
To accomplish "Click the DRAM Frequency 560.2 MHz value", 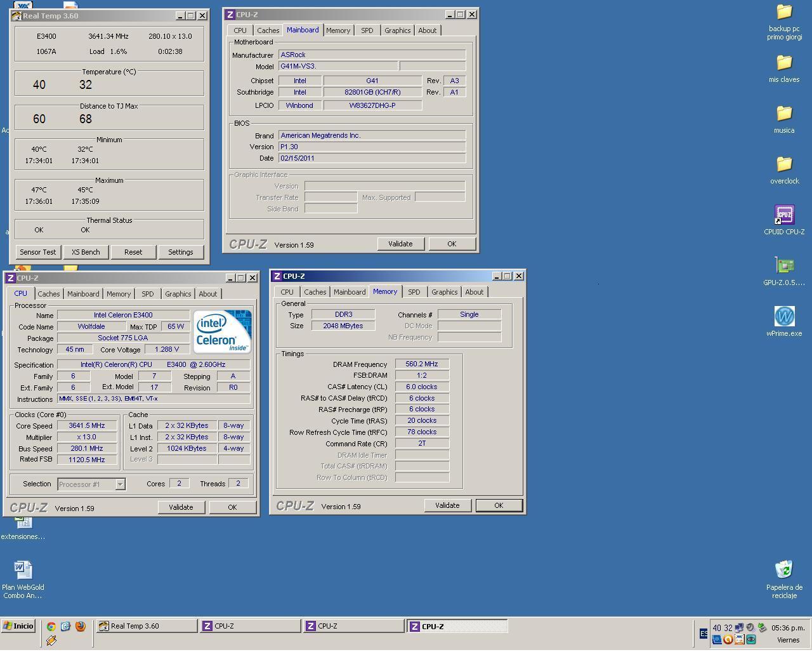I will pyautogui.click(x=422, y=364).
